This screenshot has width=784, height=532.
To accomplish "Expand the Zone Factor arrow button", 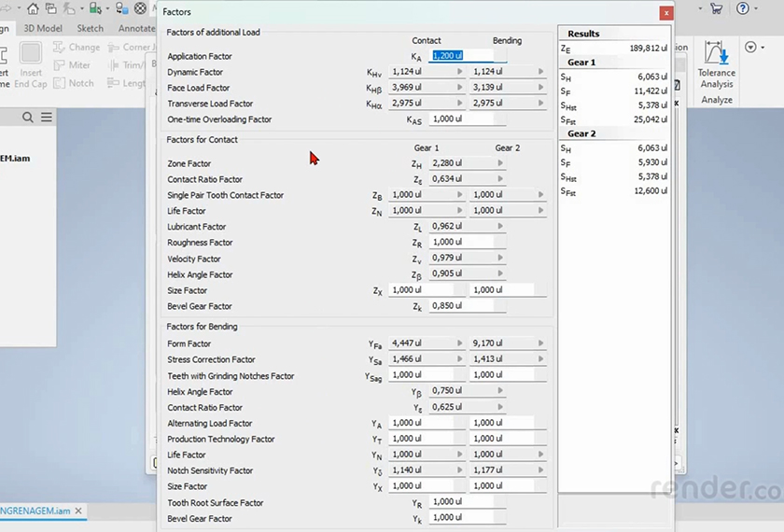I will [499, 163].
